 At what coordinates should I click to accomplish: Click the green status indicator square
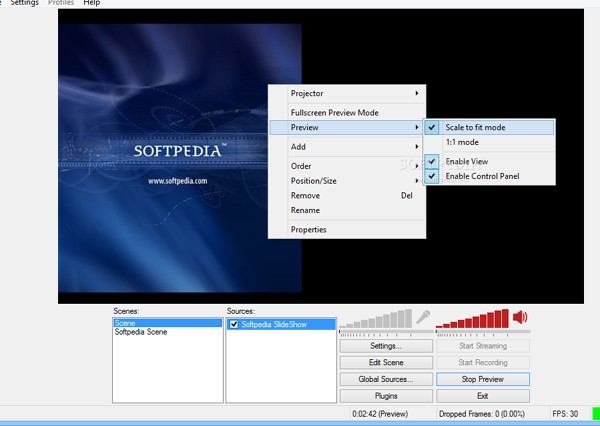tap(596, 414)
